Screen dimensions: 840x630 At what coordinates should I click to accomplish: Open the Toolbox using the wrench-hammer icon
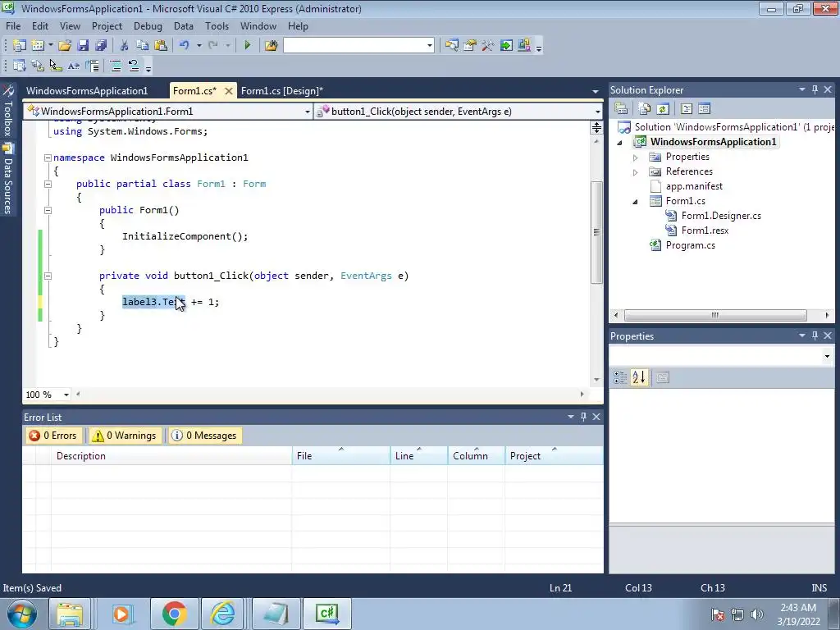click(487, 46)
